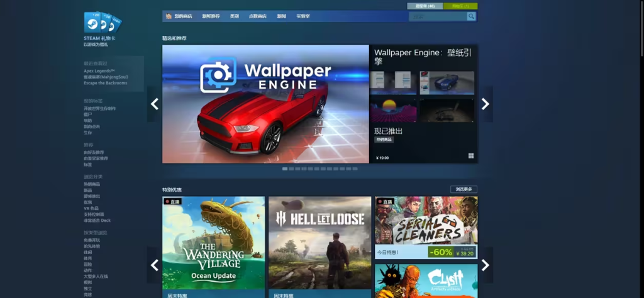Click the 热销商品 tag under 现已推出
Image resolution: width=644 pixels, height=298 pixels.
(x=384, y=140)
